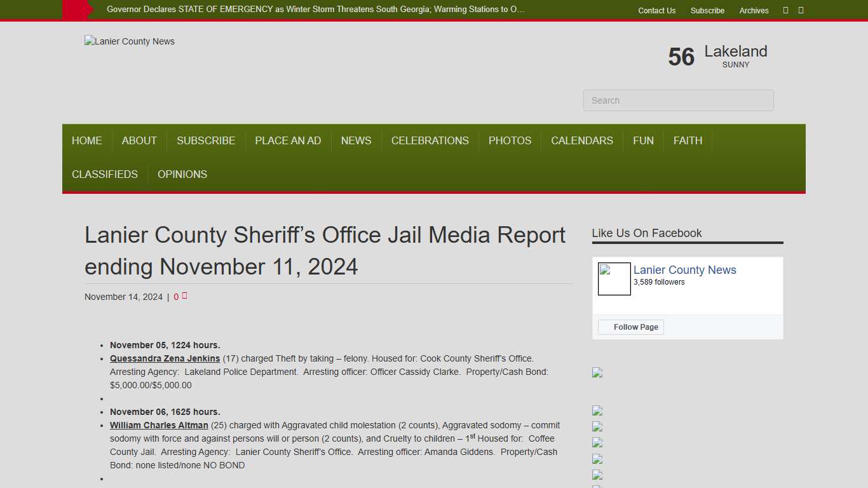Click inside the Search field
This screenshot has width=868, height=488.
click(678, 100)
